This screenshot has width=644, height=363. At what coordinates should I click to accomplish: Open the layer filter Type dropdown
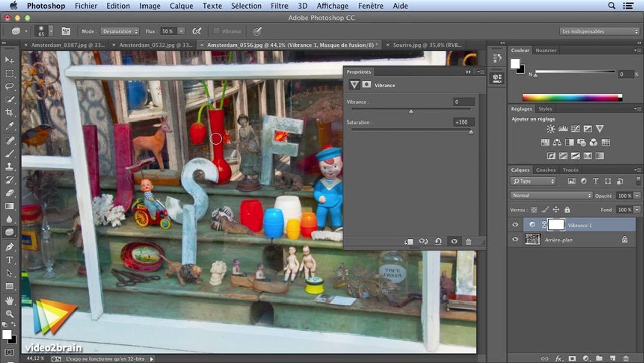click(533, 181)
